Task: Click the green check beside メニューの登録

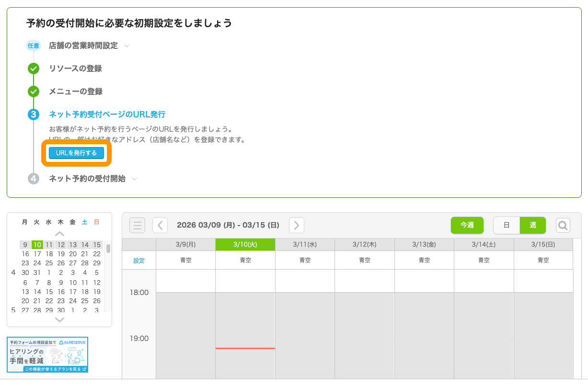Action: 33,91
